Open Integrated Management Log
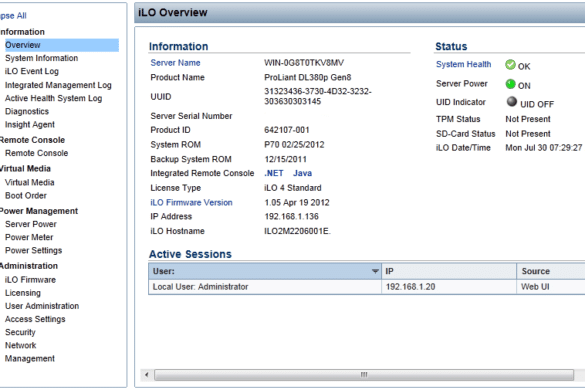Viewport: 585px width, 390px height. point(58,85)
